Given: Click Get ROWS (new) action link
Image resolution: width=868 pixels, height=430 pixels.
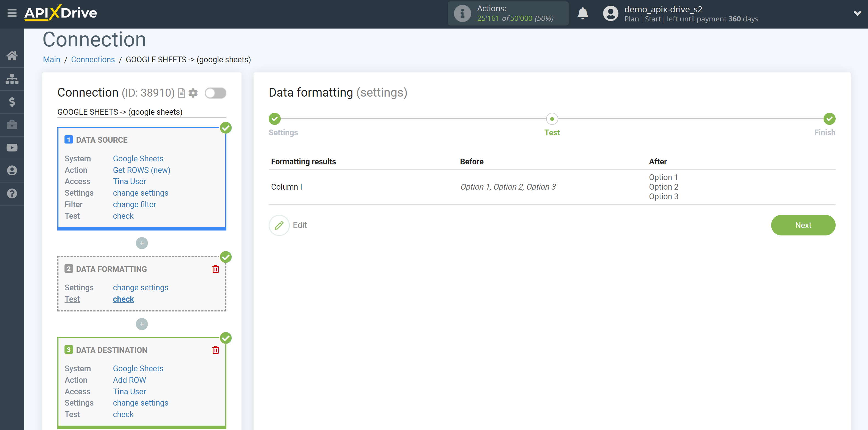Looking at the screenshot, I should coord(142,170).
